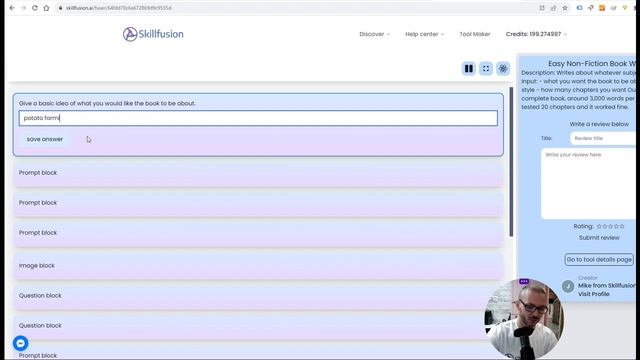The height and width of the screenshot is (360, 640).
Task: Click the share icon in the address bar
Action: pos(553,8)
